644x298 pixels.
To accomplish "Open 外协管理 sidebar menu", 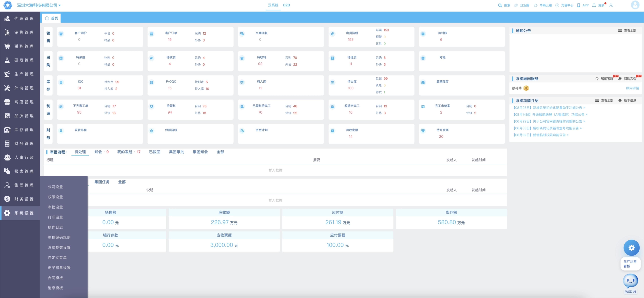I will pos(20,88).
